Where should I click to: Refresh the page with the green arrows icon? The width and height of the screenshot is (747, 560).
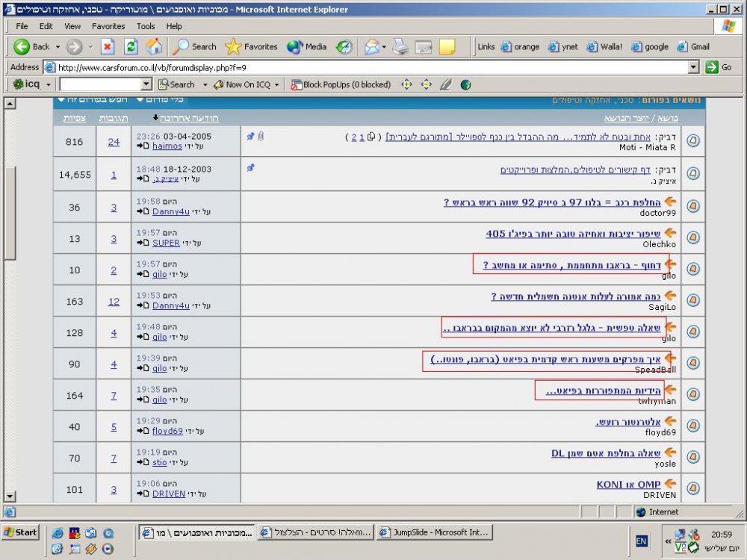[x=131, y=46]
